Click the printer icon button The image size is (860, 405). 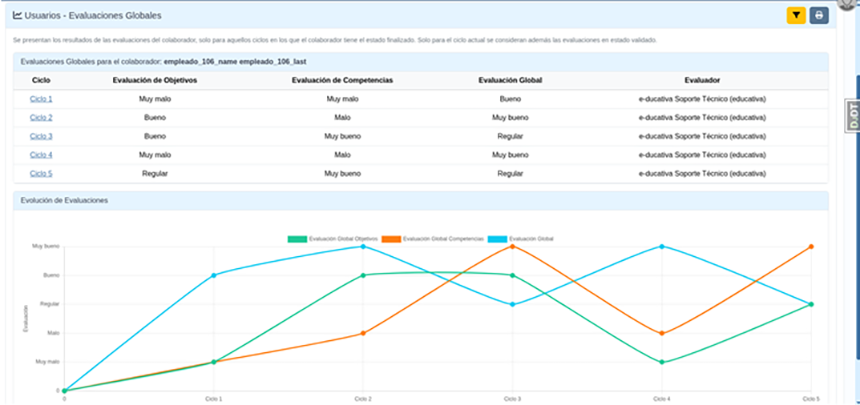pyautogui.click(x=819, y=15)
